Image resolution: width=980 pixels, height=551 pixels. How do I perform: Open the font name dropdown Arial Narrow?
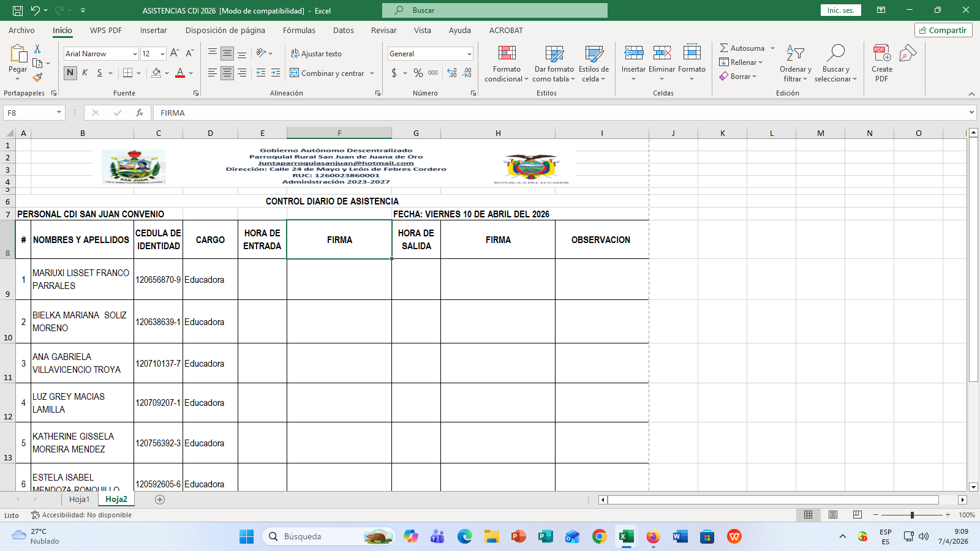(135, 54)
